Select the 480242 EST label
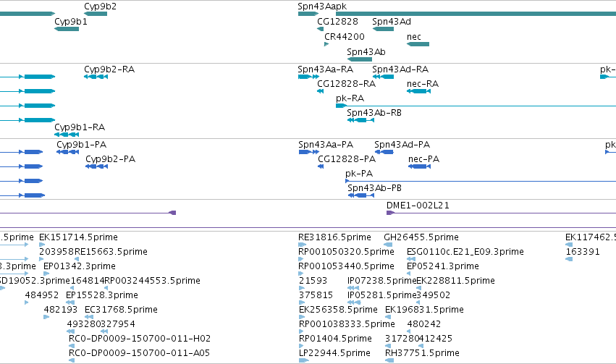Image resolution: width=616 pixels, height=364 pixels. 424,324
